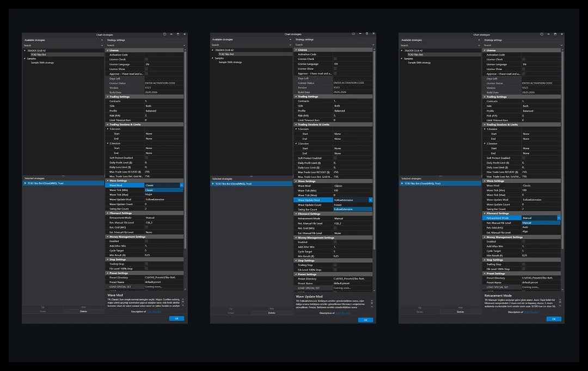
Task: Select Sample SMA strategy in the middle window's tree
Action: tap(230, 62)
